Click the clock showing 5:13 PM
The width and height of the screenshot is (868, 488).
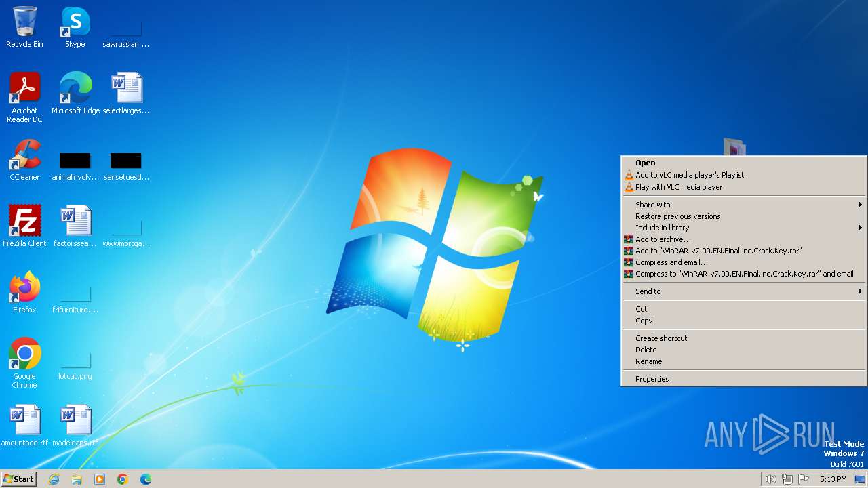[833, 479]
